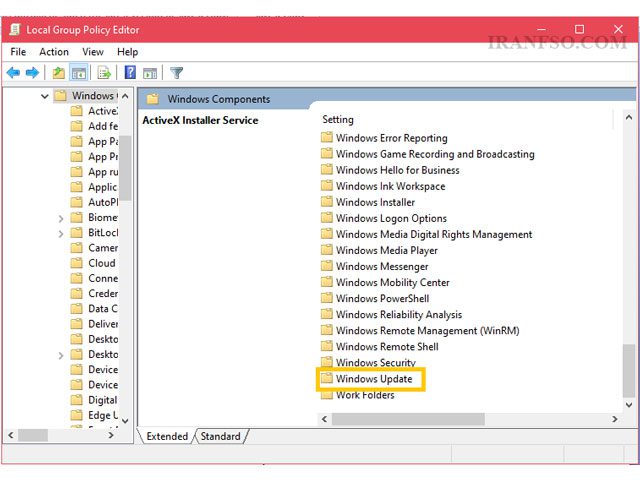Select the Edge U... tree item
The width and height of the screenshot is (640, 480).
95,416
